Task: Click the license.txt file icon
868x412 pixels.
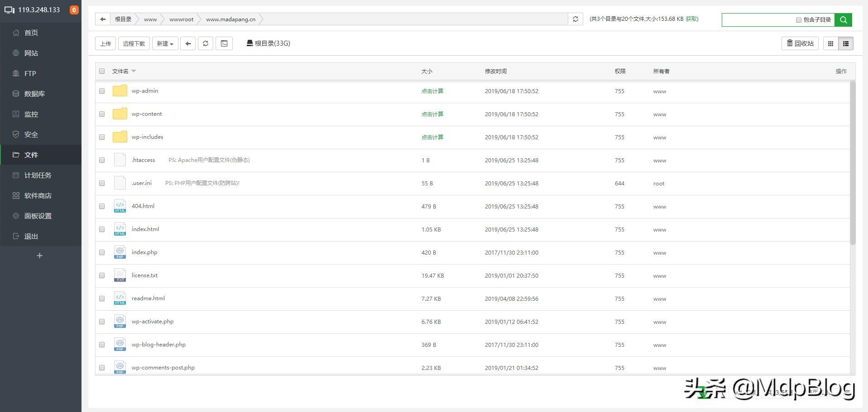Action: pyautogui.click(x=120, y=275)
